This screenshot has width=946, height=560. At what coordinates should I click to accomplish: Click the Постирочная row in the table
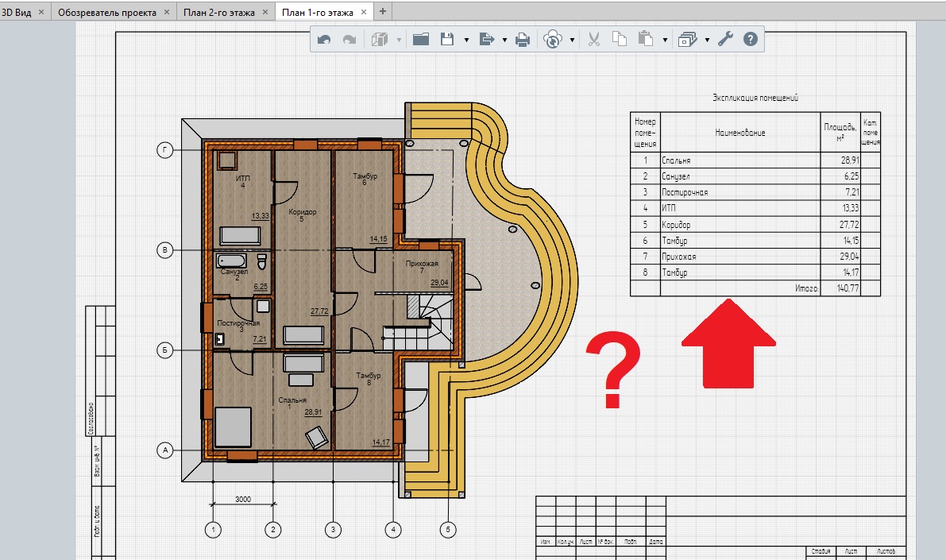coord(755,192)
